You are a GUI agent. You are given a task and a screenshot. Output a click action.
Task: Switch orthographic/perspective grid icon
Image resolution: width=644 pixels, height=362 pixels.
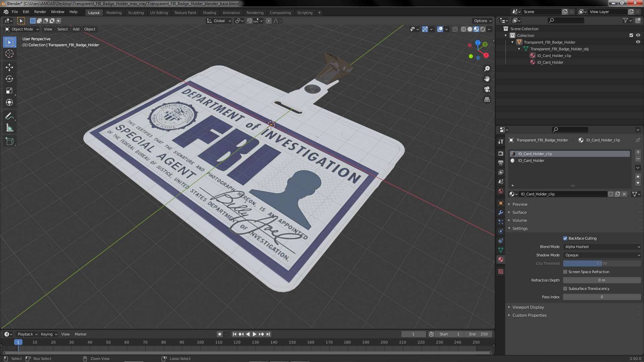coord(487,100)
